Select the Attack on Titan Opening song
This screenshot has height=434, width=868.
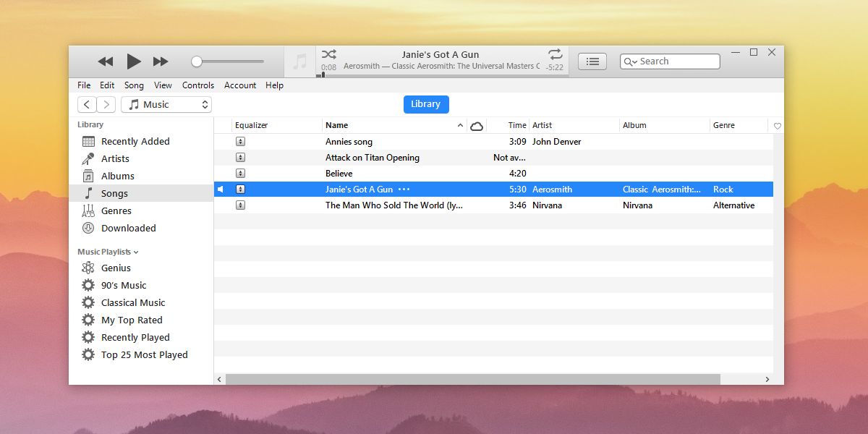(493, 158)
